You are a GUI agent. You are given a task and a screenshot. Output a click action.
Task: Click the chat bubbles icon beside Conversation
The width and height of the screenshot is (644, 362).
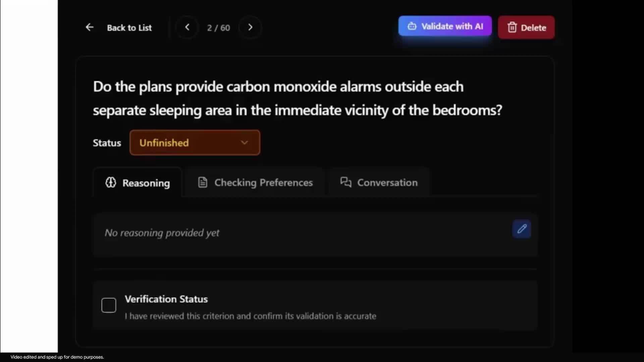(346, 182)
